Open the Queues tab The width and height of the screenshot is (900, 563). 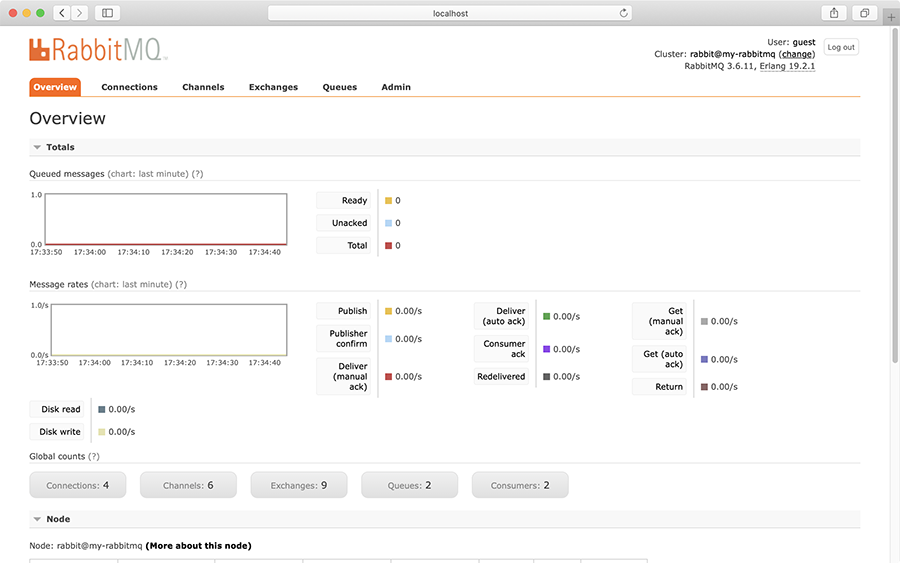click(339, 87)
